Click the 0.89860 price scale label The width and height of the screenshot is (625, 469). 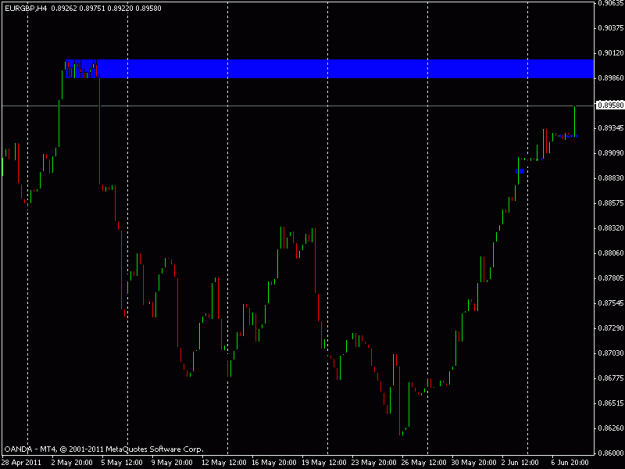pos(611,78)
